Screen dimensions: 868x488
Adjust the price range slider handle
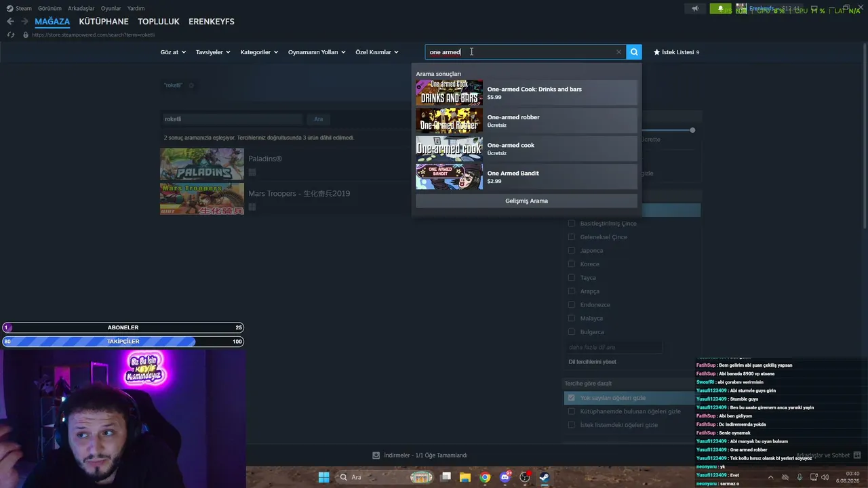click(692, 130)
